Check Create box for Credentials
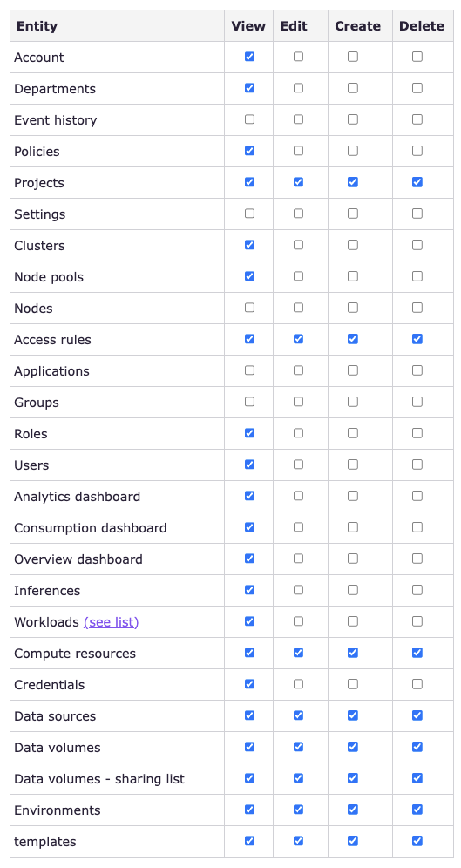Viewport: 461px width, 868px height. pyautogui.click(x=353, y=683)
